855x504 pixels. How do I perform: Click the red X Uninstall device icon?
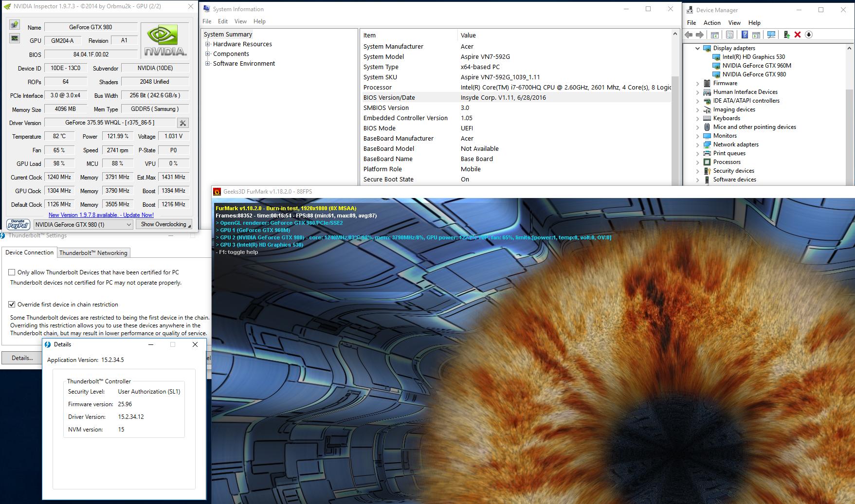pos(798,35)
